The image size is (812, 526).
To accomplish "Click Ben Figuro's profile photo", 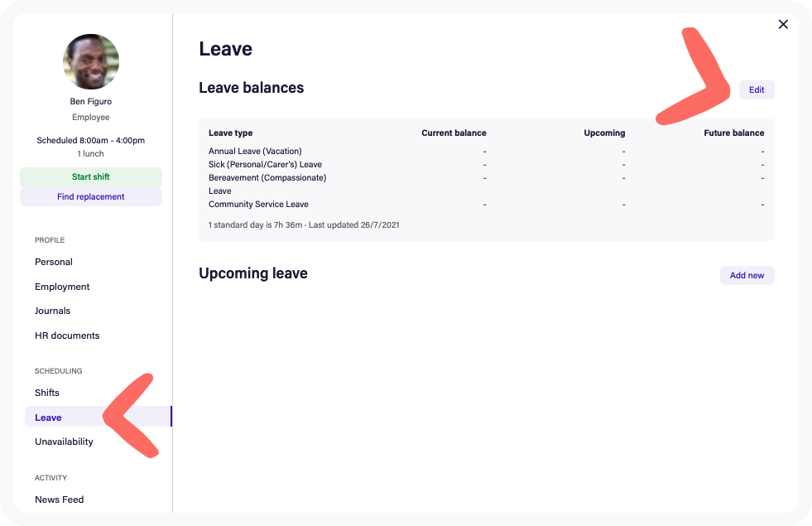I will point(91,61).
